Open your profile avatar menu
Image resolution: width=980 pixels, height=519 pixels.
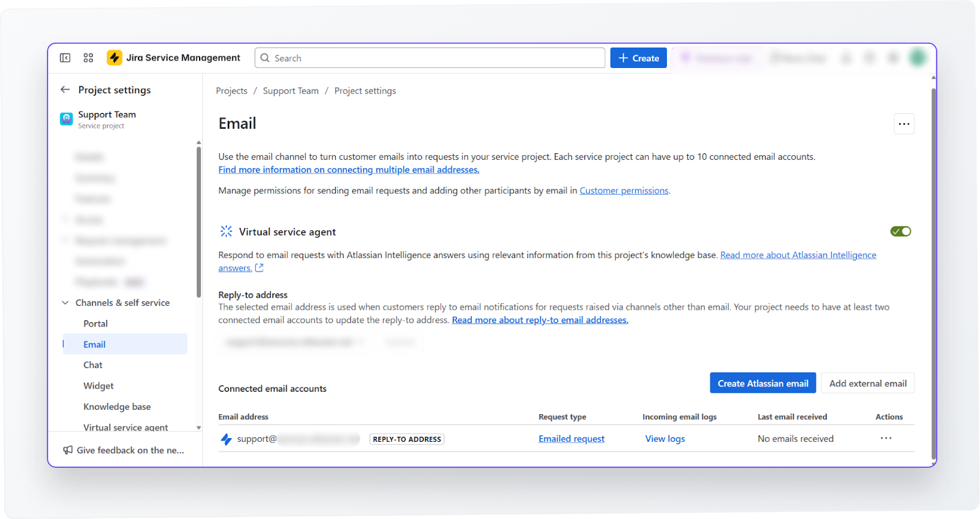[x=917, y=58]
